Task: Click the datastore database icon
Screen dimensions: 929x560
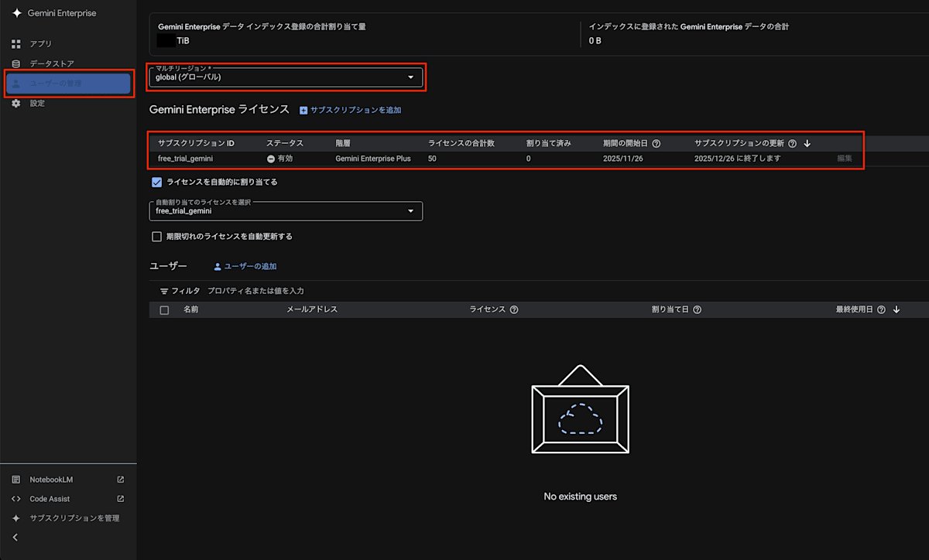Action: (16, 63)
